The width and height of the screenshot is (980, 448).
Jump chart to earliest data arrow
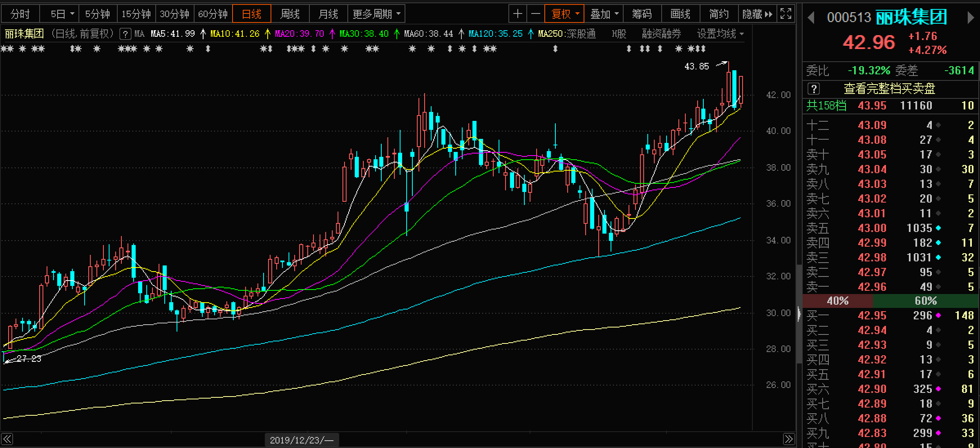click(7, 439)
